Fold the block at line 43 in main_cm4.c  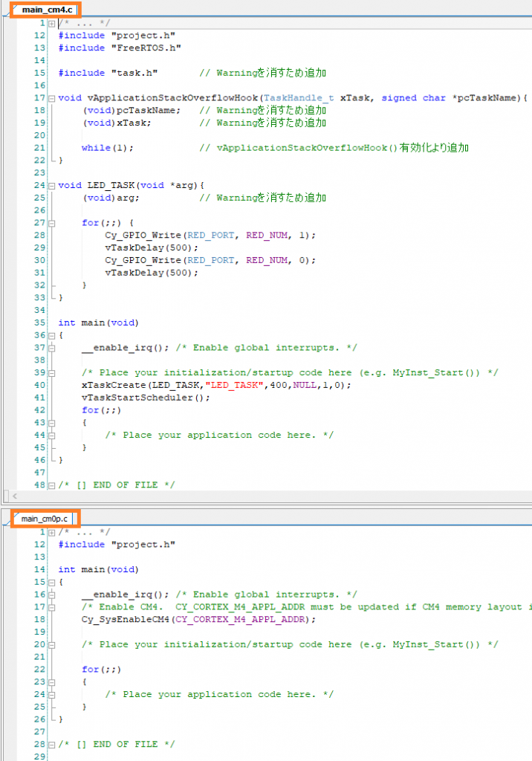(52, 423)
